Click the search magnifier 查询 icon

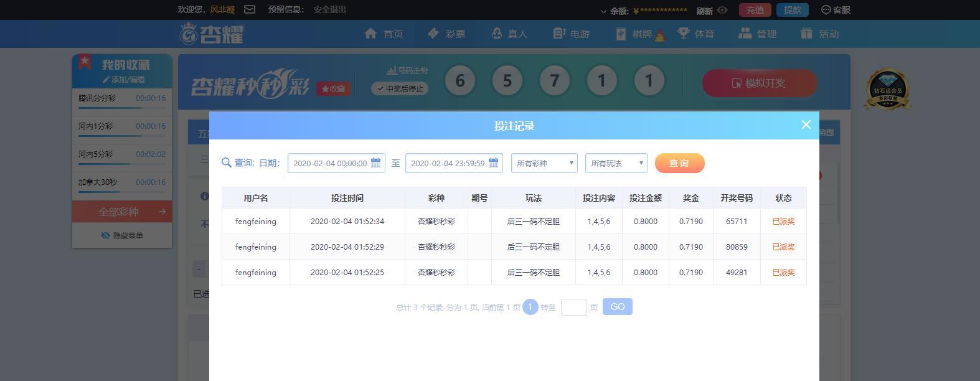click(227, 162)
